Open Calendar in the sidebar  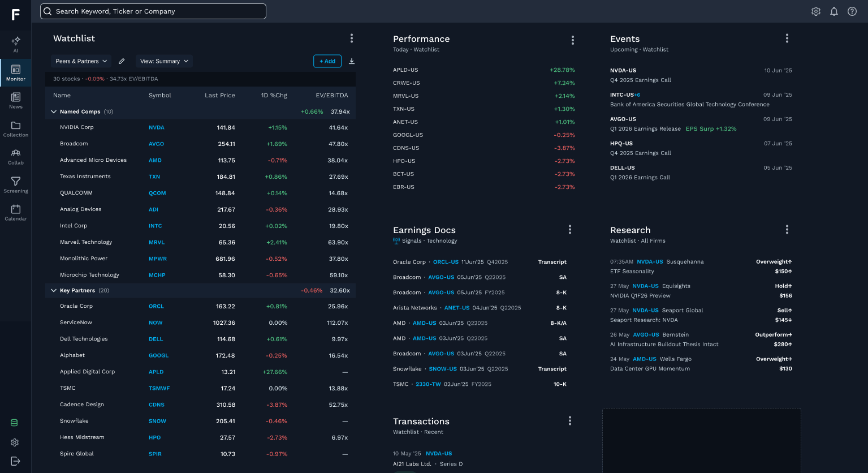pyautogui.click(x=16, y=213)
